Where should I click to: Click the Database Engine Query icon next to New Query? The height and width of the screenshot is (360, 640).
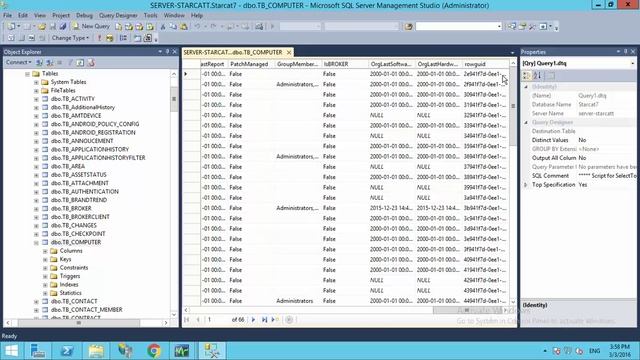tap(118, 27)
